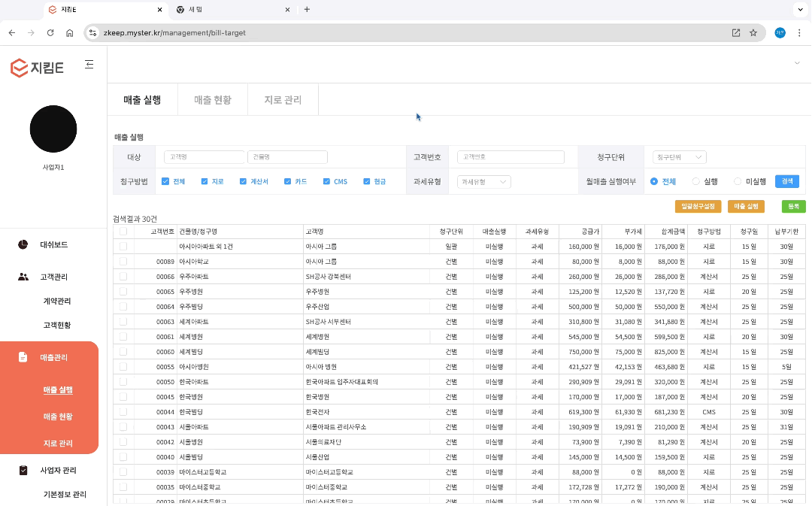Switch to the 매출 현황 tab
This screenshot has height=506, width=812.
[213, 100]
